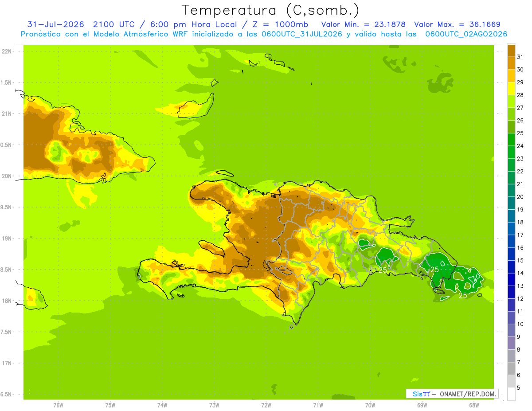Click the '21N' latitude label

coord(6,114)
